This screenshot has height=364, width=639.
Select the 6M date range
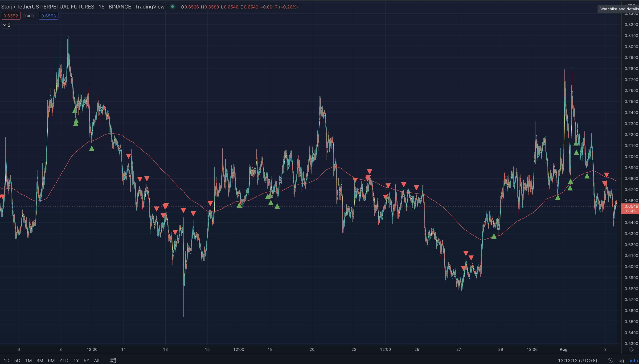(51, 360)
